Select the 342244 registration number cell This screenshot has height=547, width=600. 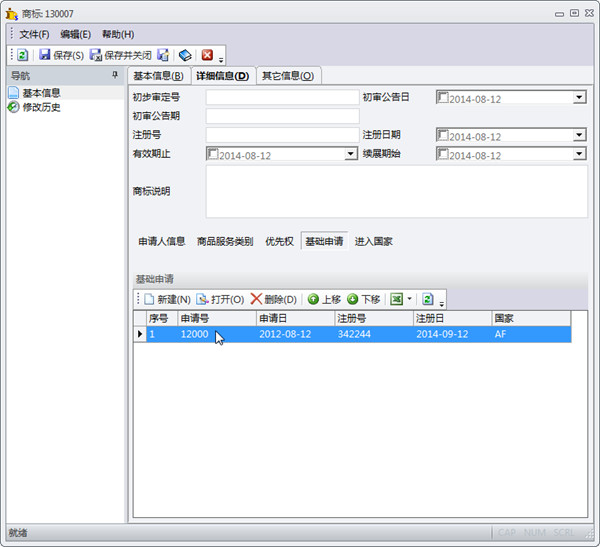click(374, 334)
